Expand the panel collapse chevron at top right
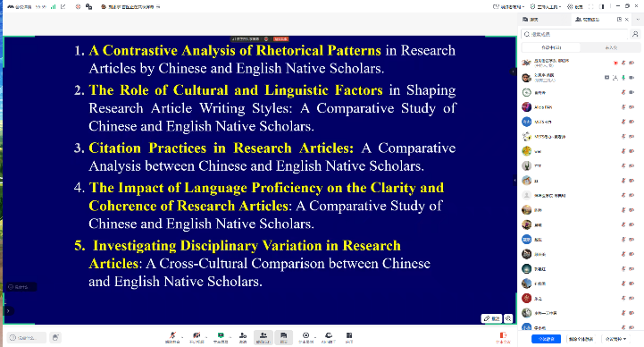 coord(638,20)
